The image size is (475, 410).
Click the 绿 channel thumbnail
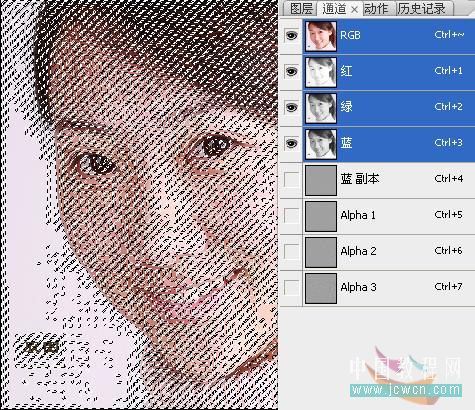pyautogui.click(x=321, y=108)
